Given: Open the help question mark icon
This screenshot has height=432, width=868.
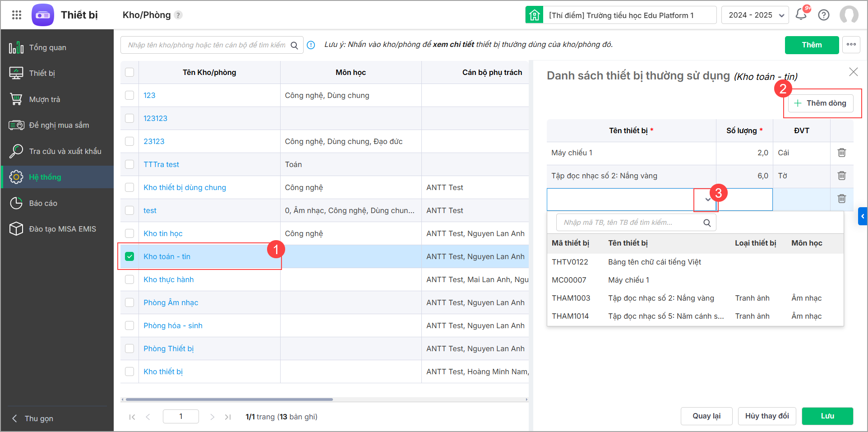Looking at the screenshot, I should click(824, 15).
